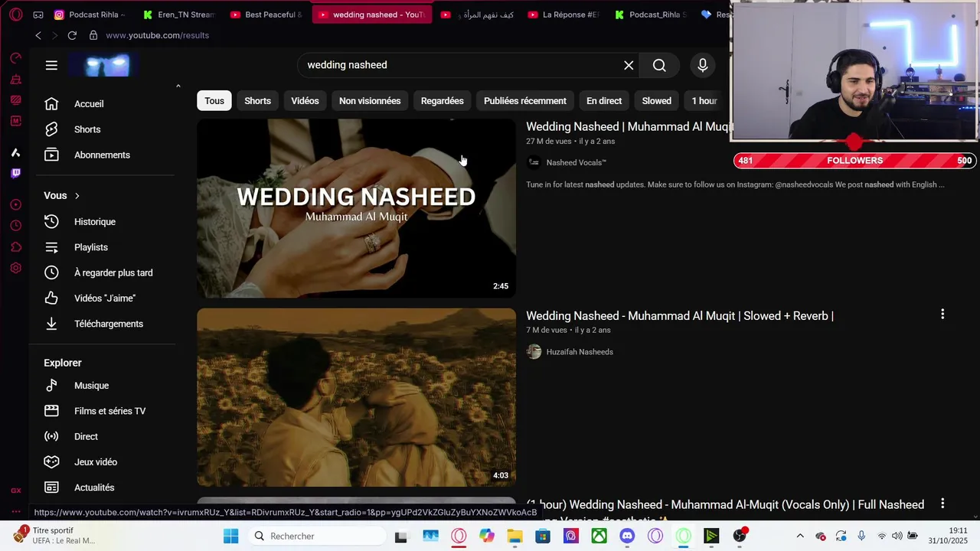View site security lock info

pos(93,35)
